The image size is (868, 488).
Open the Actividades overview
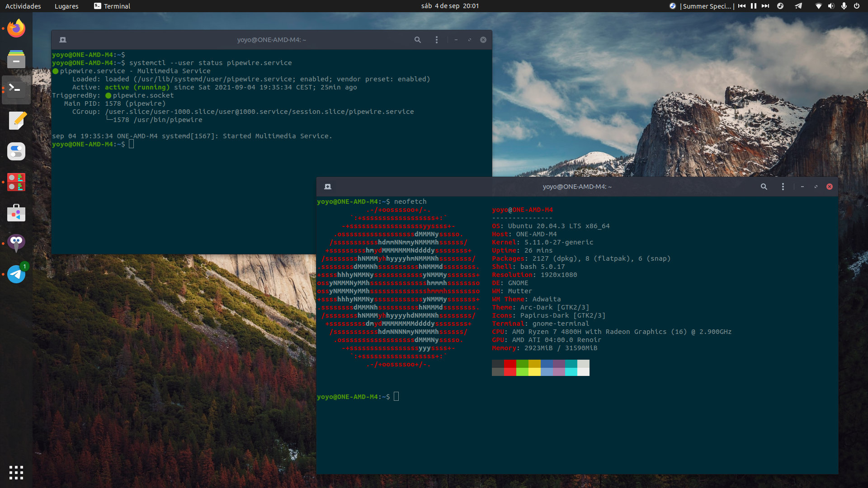(23, 6)
